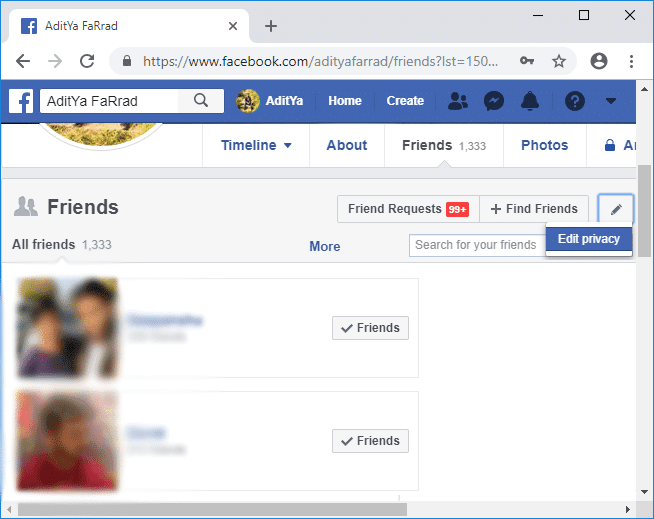This screenshot has width=654, height=519.
Task: Click the scroll down arrow
Action: point(645,491)
